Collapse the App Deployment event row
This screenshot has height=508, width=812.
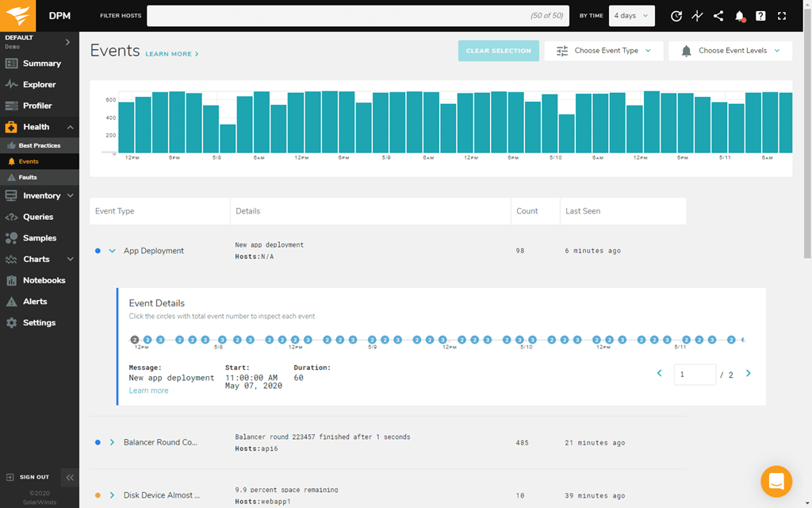pyautogui.click(x=112, y=251)
